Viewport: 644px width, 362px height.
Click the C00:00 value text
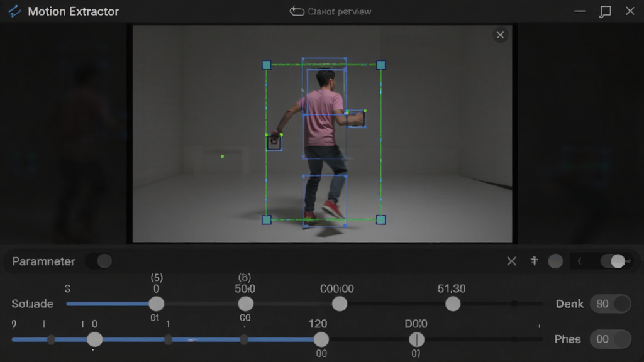(x=337, y=288)
